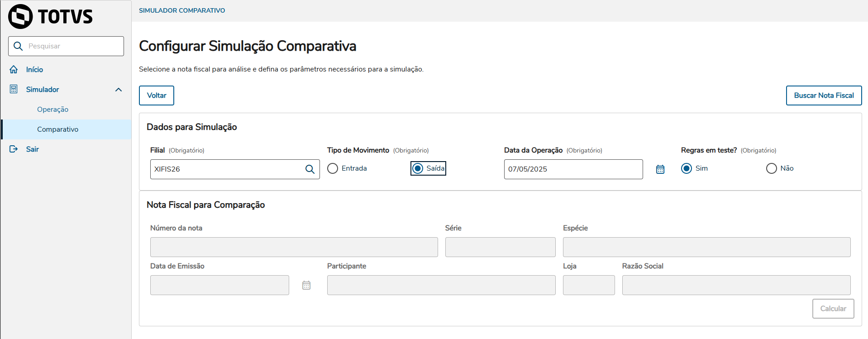The image size is (868, 339).
Task: Go to the Comparativo menu item
Action: click(x=57, y=129)
